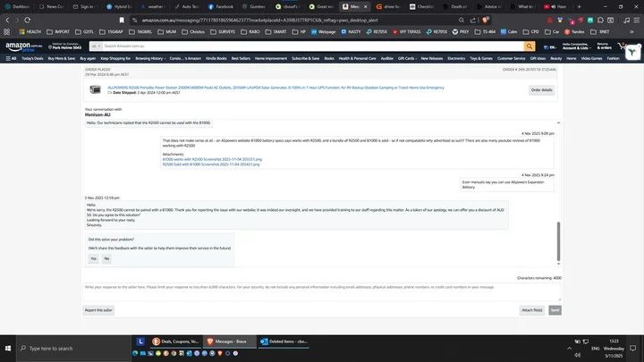The image size is (644, 362).
Task: Open the ALLPOWERS R2500 product thumbnail
Action: coord(96,89)
